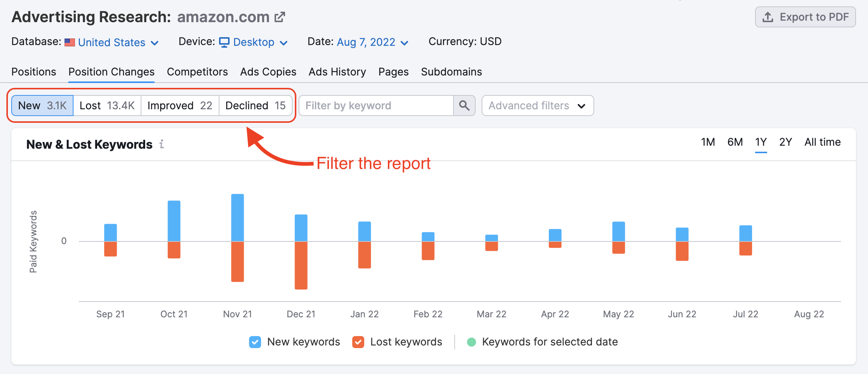Set chart range to 2Y
Viewport: 868px width, 374px height.
(785, 142)
